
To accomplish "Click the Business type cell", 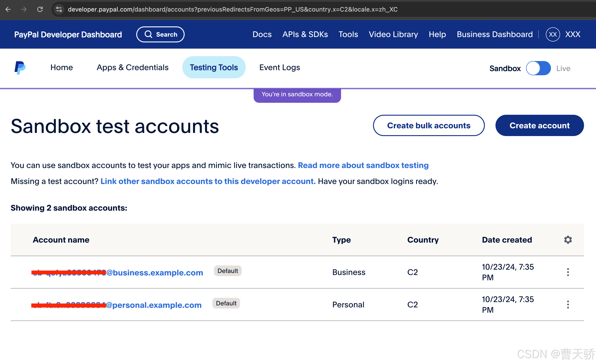I will tap(349, 272).
